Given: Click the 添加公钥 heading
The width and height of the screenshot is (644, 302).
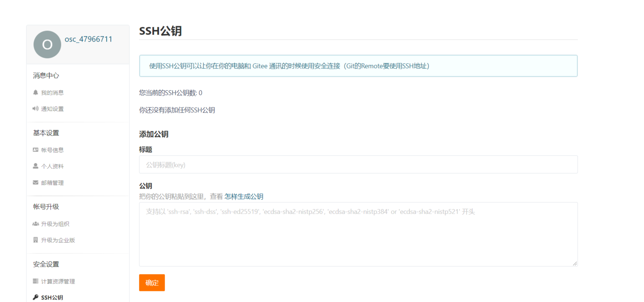Looking at the screenshot, I should pos(154,134).
